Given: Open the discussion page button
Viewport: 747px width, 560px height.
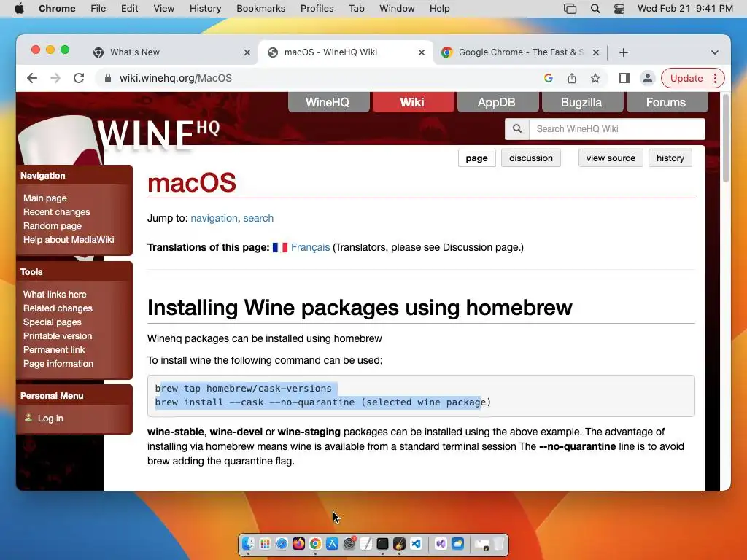Looking at the screenshot, I should click(531, 158).
